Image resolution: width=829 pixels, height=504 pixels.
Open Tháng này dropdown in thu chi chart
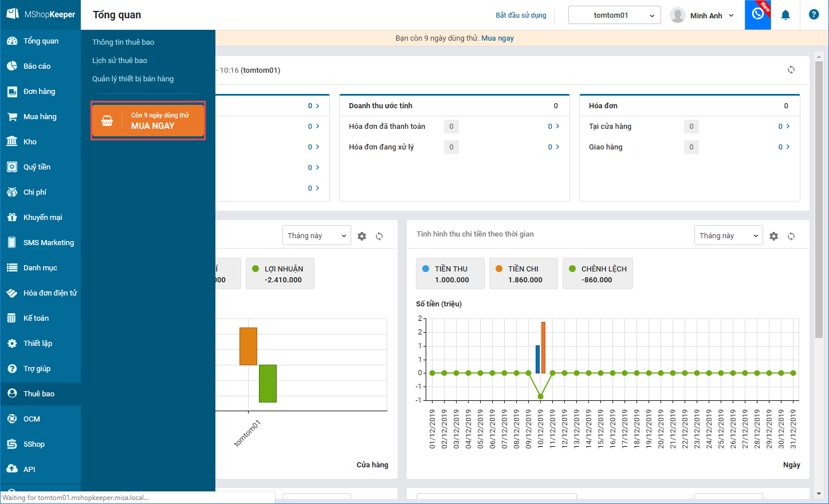click(x=728, y=236)
